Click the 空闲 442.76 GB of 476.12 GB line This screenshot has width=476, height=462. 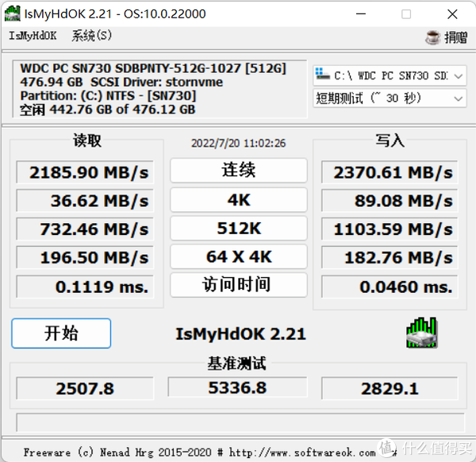pyautogui.click(x=108, y=110)
